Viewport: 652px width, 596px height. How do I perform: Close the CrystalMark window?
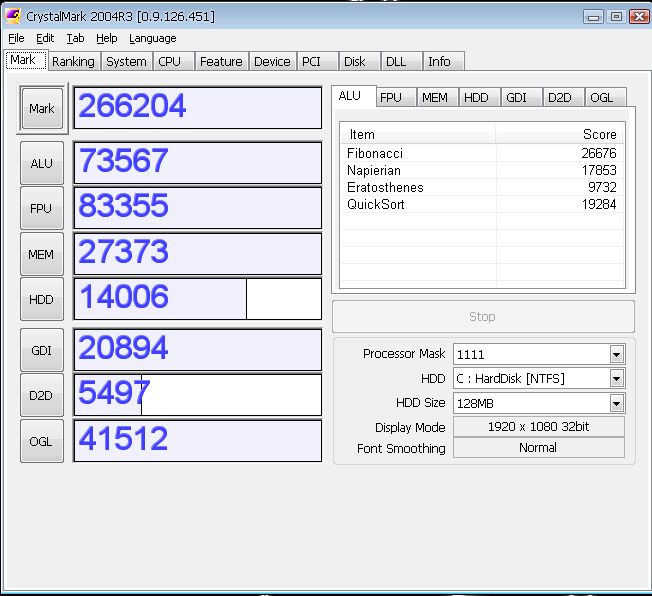639,17
